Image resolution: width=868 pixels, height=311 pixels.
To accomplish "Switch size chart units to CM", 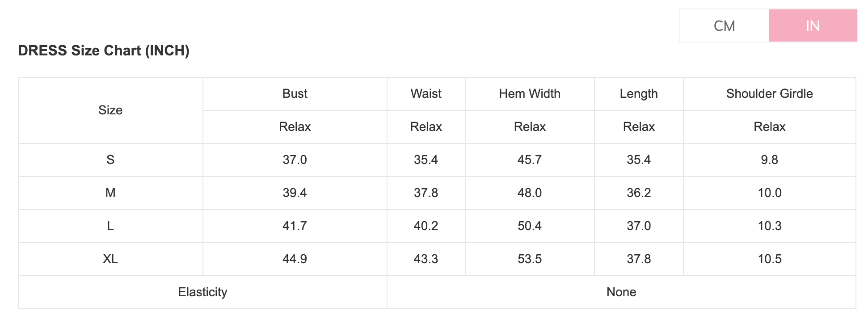I will click(724, 26).
